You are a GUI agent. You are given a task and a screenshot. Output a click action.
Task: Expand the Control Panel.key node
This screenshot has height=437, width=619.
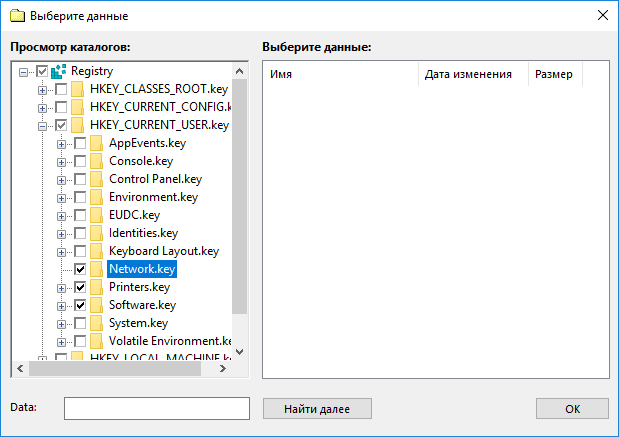click(x=61, y=180)
